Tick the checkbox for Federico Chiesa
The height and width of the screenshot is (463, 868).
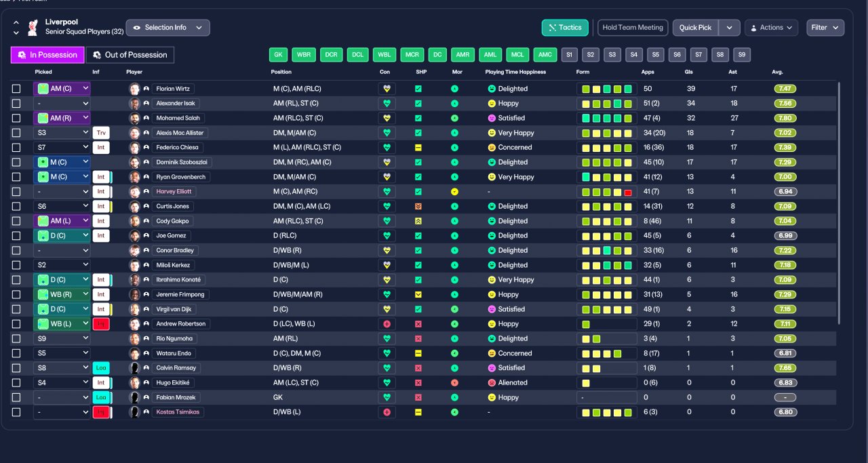16,148
